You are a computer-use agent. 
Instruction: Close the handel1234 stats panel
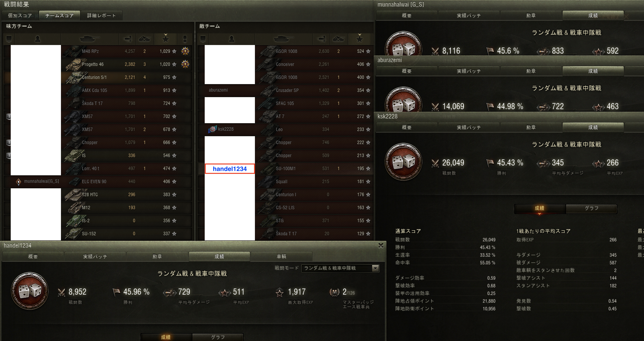(x=381, y=246)
